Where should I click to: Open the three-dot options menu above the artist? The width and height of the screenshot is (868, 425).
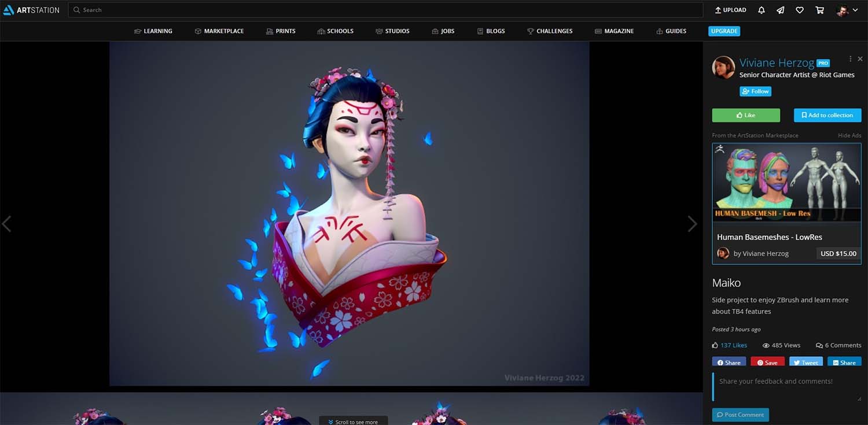tap(850, 58)
